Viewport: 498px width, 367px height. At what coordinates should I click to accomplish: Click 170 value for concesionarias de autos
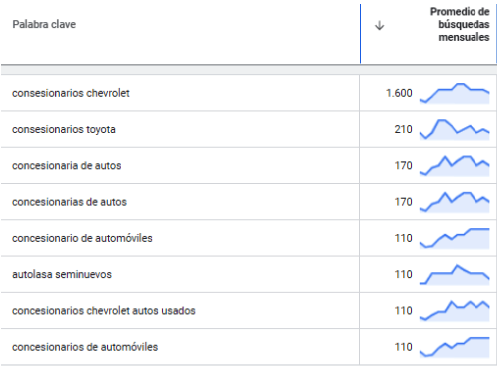[x=403, y=202]
